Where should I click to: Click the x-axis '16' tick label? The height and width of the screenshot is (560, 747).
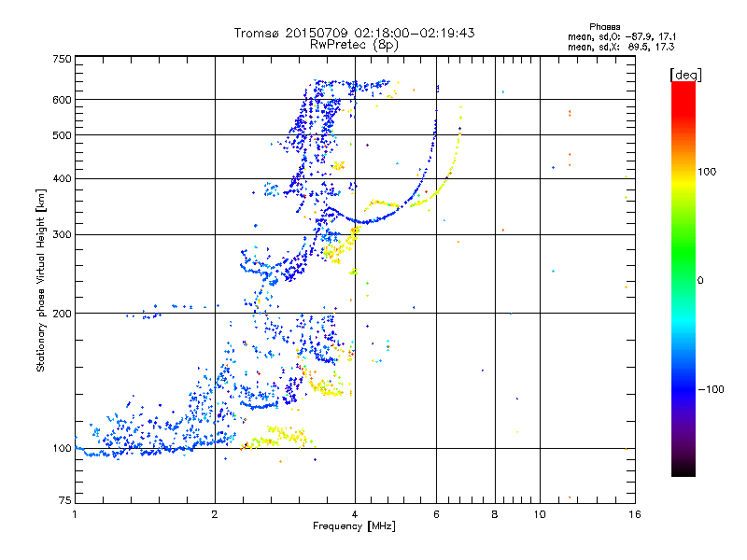click(x=635, y=514)
